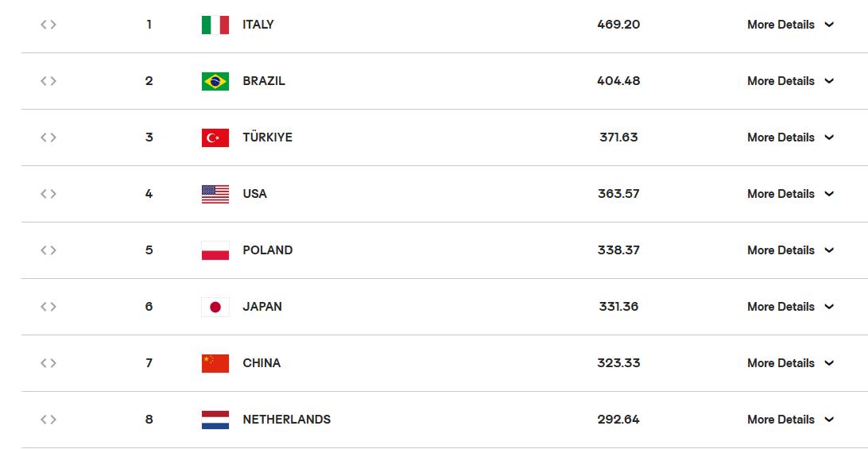Open More Details chevron for Türkiye
Viewport: 868px width, 449px height.
[x=829, y=137]
